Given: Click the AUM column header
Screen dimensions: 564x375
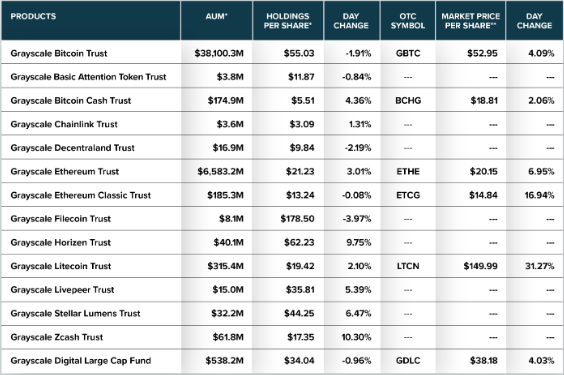Looking at the screenshot, I should coord(217,16).
